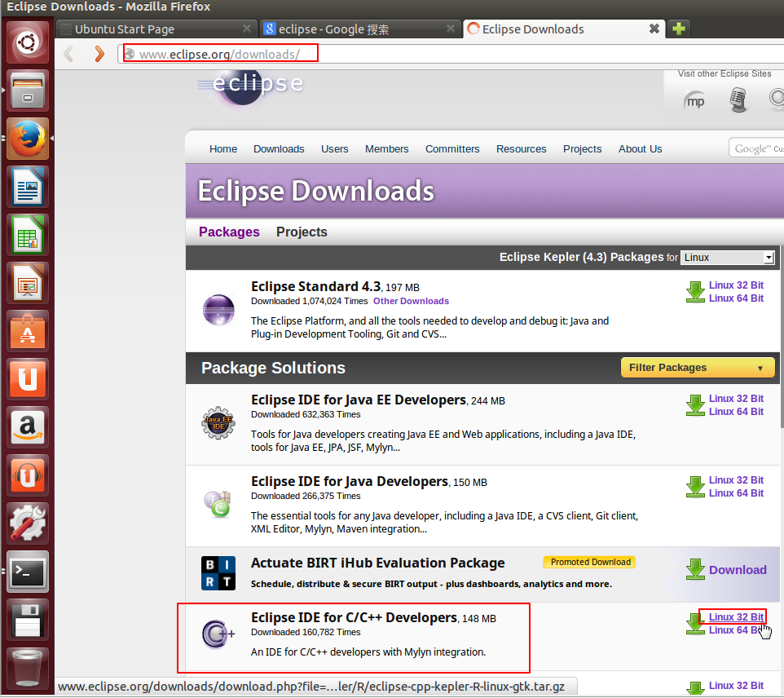This screenshot has height=698, width=784.
Task: Click the Java EE IDE gear icon
Action: coord(218,423)
